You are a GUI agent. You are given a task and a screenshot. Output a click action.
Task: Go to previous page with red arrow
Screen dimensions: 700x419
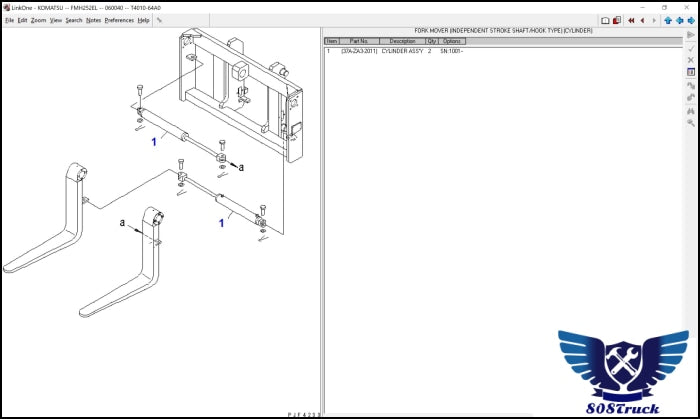(x=642, y=20)
